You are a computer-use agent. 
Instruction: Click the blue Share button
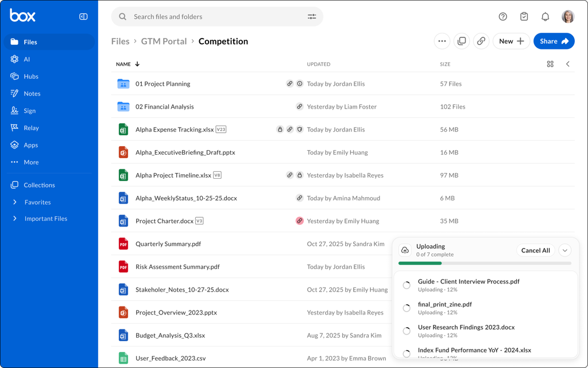tap(554, 41)
